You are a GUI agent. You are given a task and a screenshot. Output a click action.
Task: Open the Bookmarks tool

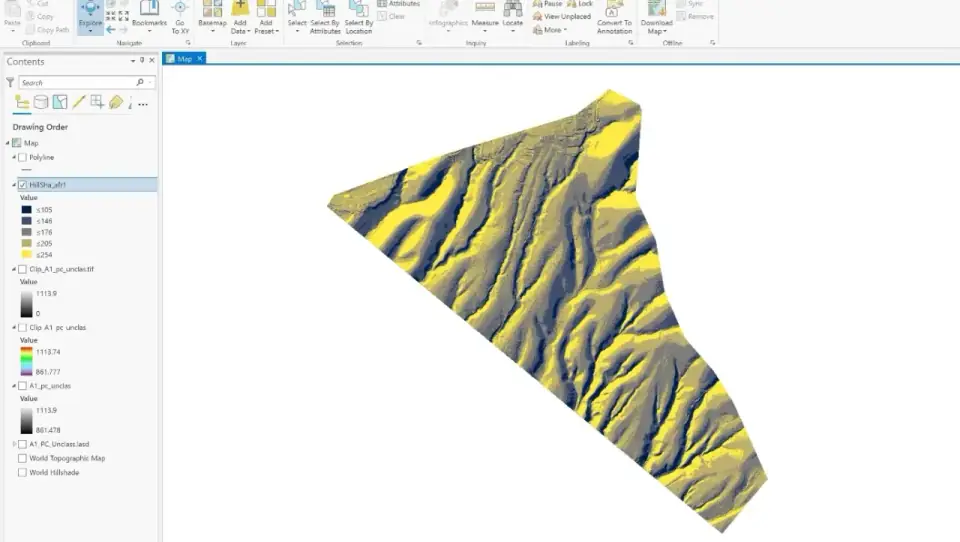149,17
